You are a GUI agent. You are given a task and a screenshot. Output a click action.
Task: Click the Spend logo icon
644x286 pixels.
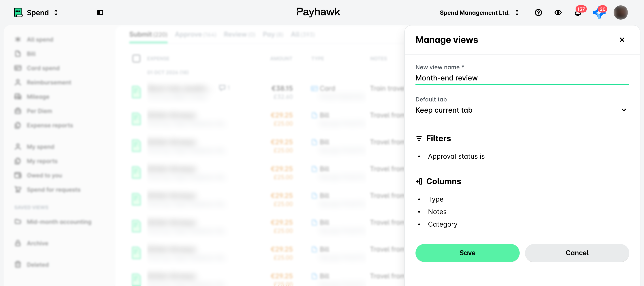18,13
